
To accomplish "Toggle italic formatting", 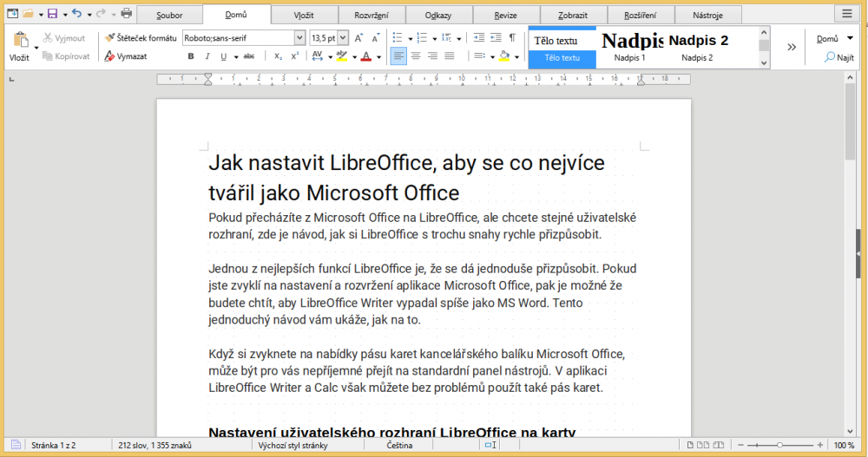I will click(207, 55).
